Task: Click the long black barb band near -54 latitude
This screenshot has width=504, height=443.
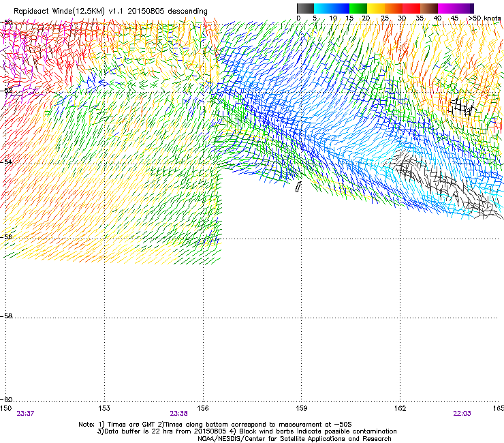Action: [445, 183]
